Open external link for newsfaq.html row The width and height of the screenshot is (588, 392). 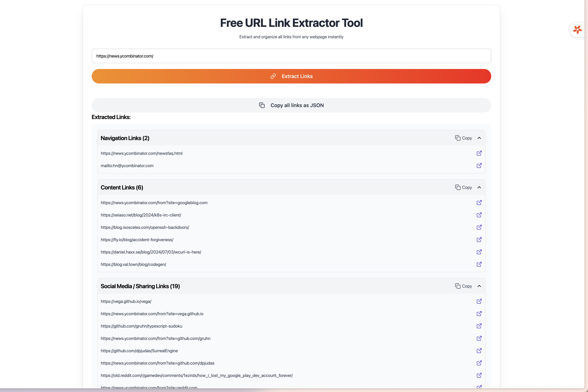click(x=479, y=153)
